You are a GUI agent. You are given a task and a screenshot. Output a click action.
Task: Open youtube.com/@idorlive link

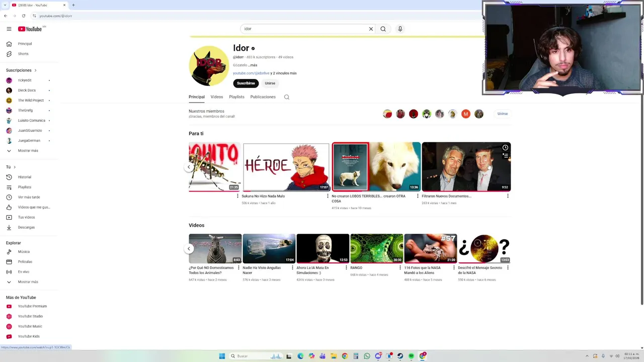[251, 73]
